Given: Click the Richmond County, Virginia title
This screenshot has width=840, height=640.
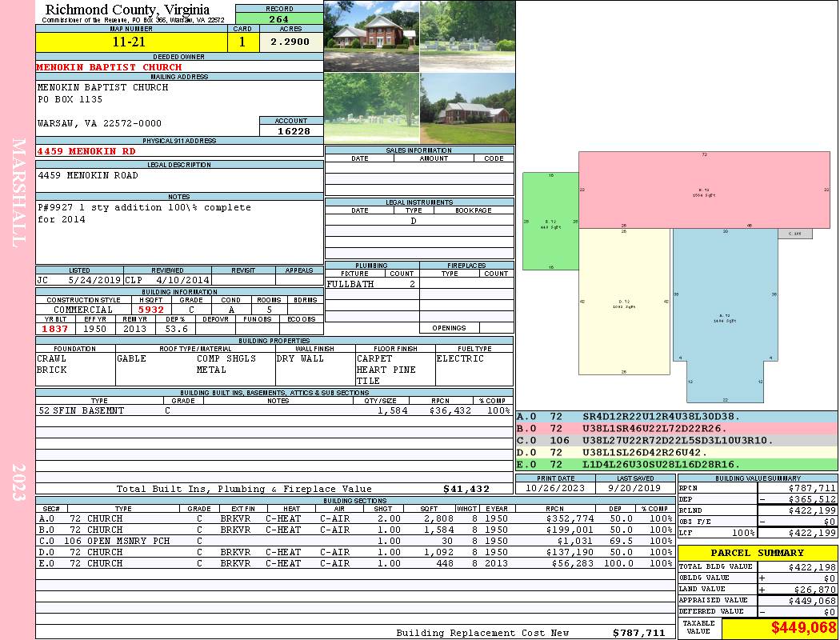Looking at the screenshot, I should click(127, 10).
